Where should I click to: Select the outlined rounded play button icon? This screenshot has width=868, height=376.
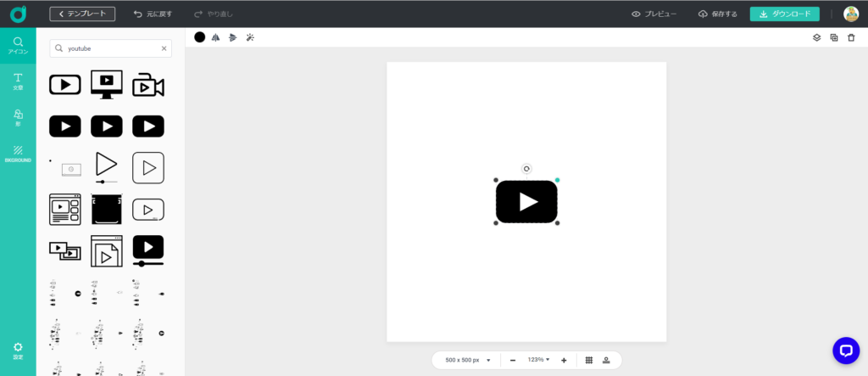[x=65, y=85]
